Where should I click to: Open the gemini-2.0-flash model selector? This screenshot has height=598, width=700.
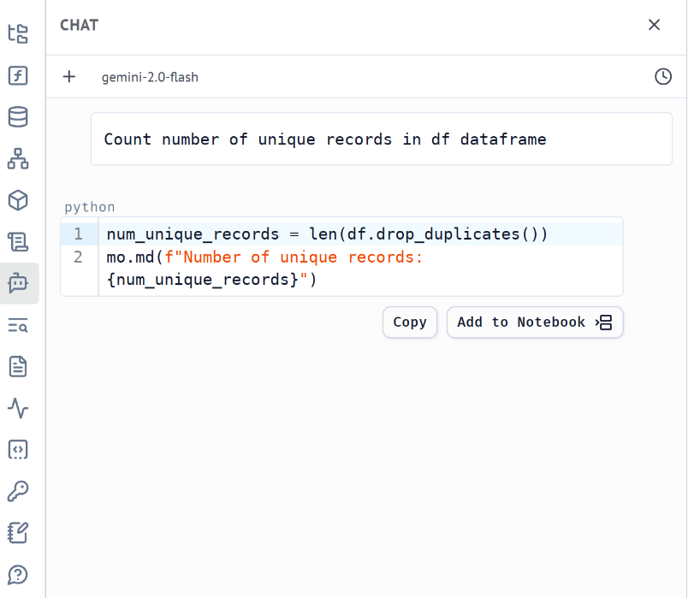(x=150, y=77)
